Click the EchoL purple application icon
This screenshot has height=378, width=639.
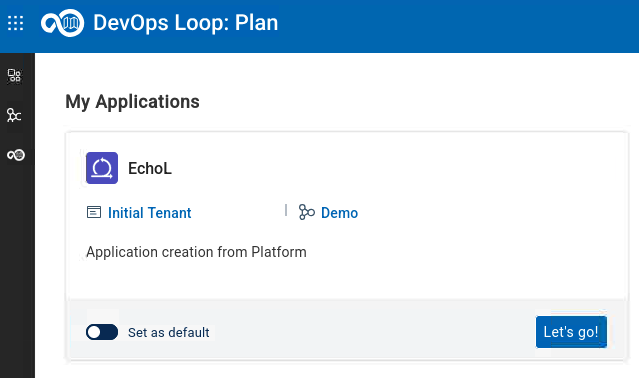(x=102, y=168)
